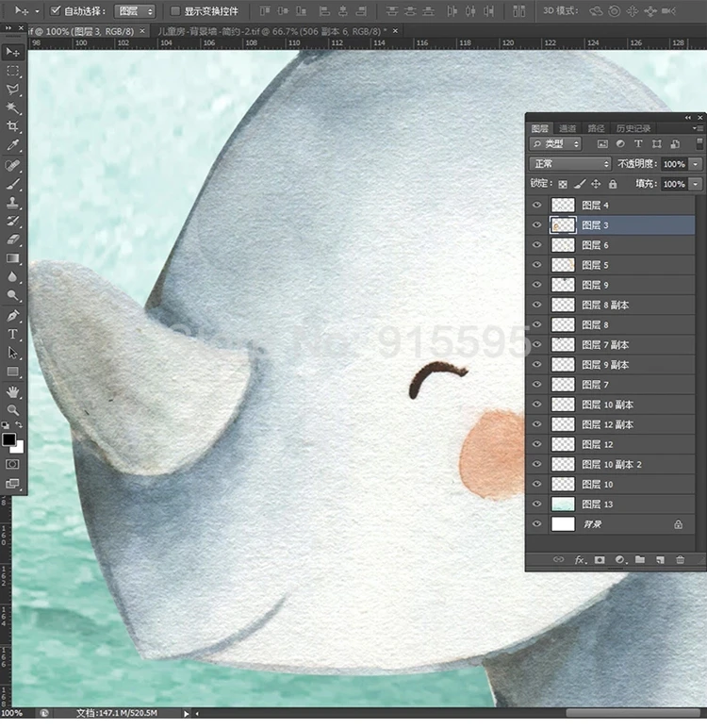Create a new group with folder icon

coord(639,560)
